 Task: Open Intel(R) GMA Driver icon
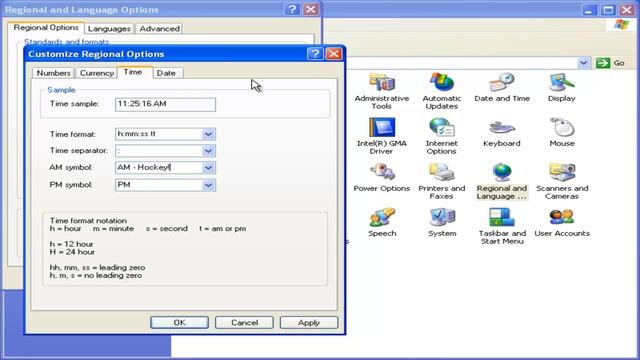pos(382,127)
